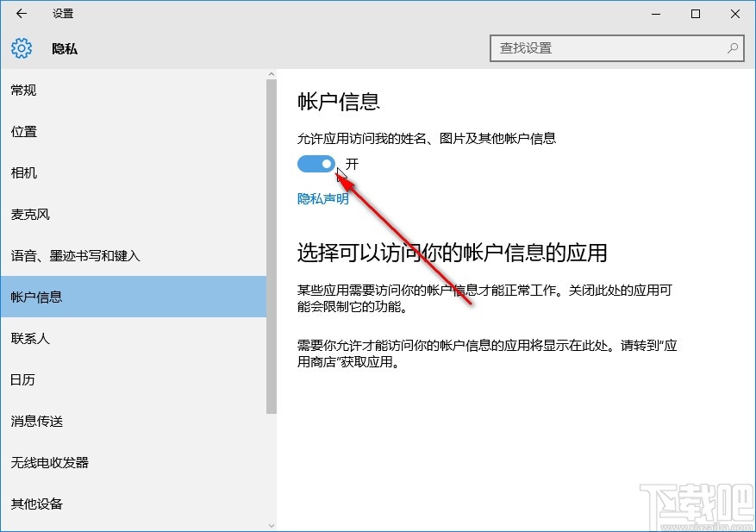Select 位置 in the privacy sidebar
756x532 pixels.
(x=23, y=131)
